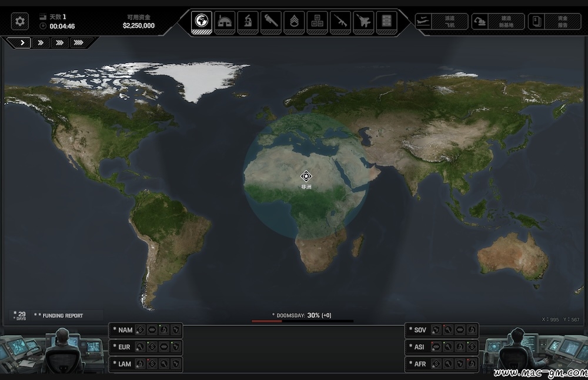The height and width of the screenshot is (380, 588).
Task: Open the Research microscope tab
Action: pyautogui.click(x=248, y=21)
